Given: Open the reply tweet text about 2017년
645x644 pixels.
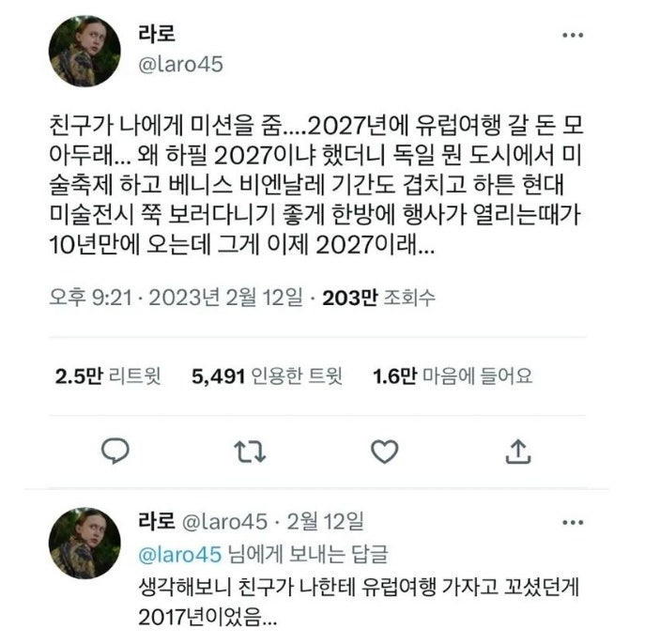Looking at the screenshot, I should [359, 602].
